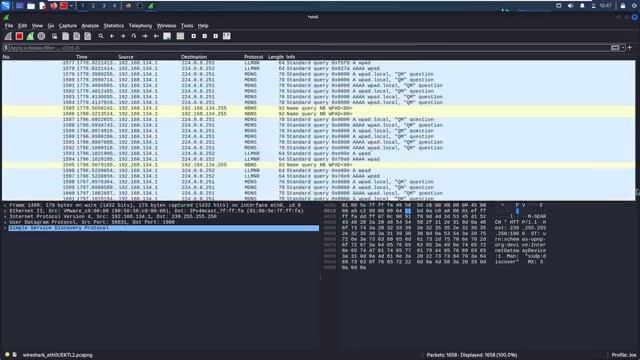The width and height of the screenshot is (640, 360).
Task: Select the first LLMNR Standard query A wpad row
Action: [318, 63]
